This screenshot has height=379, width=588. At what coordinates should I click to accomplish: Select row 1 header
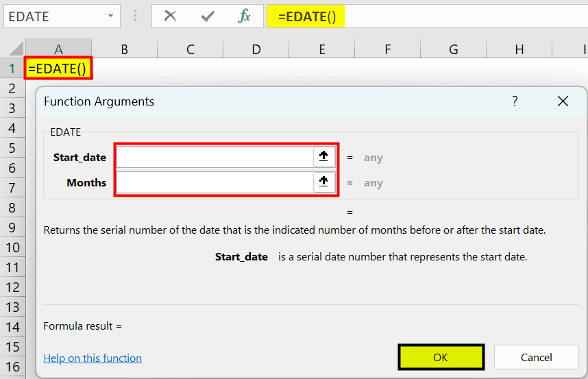click(x=12, y=69)
